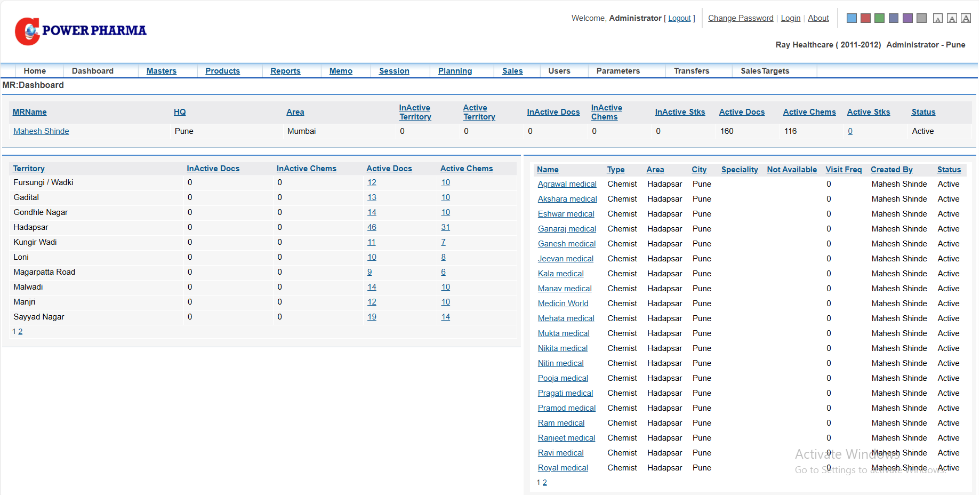Apply the gray color theme
The width and height of the screenshot is (980, 495).
[921, 18]
